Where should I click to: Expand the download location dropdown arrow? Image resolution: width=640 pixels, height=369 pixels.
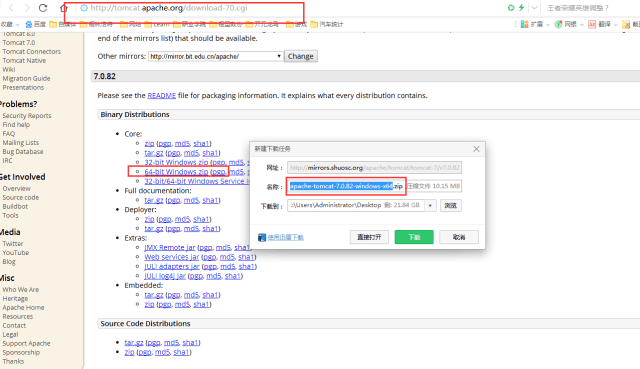[430, 205]
